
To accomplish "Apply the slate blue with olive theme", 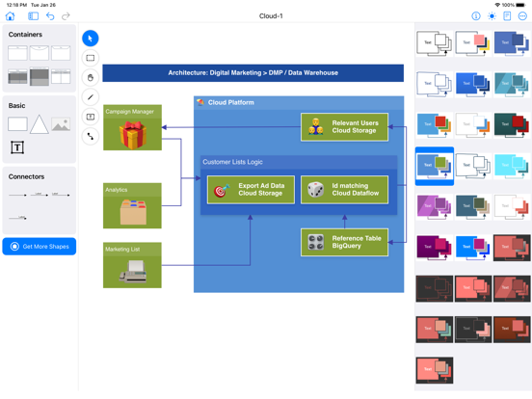I will click(473, 207).
